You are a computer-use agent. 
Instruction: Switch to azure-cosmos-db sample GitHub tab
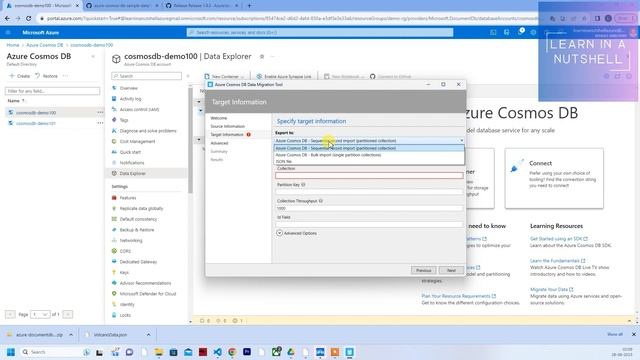pos(123,6)
